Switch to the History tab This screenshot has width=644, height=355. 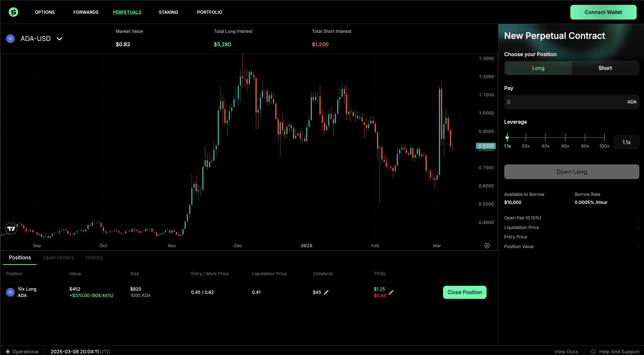[x=94, y=258]
